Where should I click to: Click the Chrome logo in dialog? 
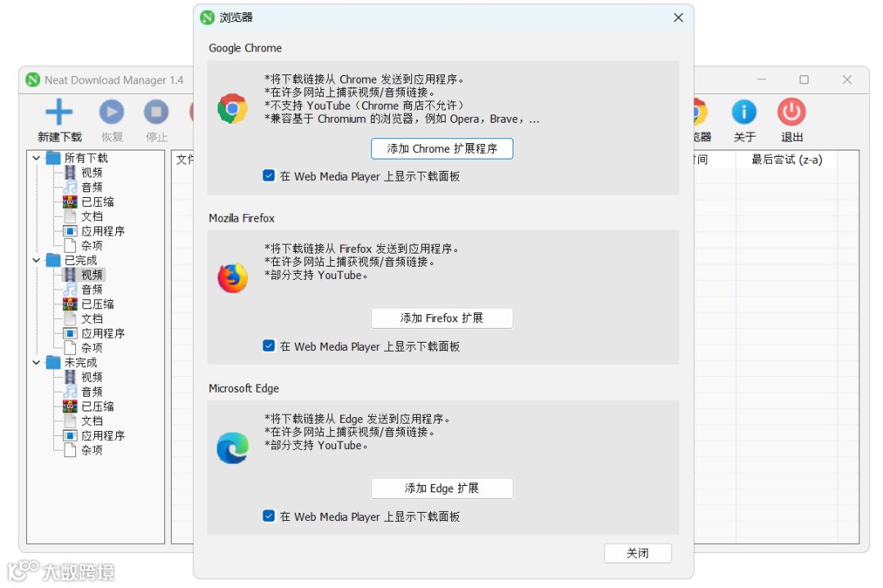tap(232, 108)
